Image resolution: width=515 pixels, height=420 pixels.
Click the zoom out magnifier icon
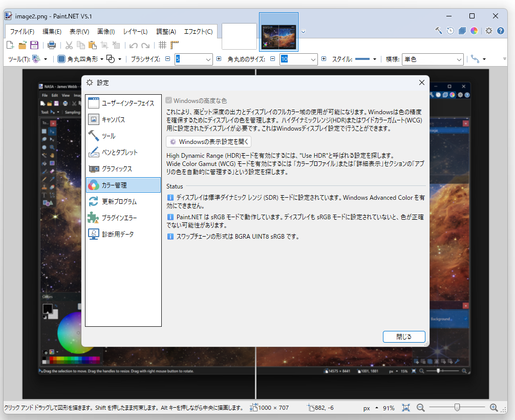(420, 408)
